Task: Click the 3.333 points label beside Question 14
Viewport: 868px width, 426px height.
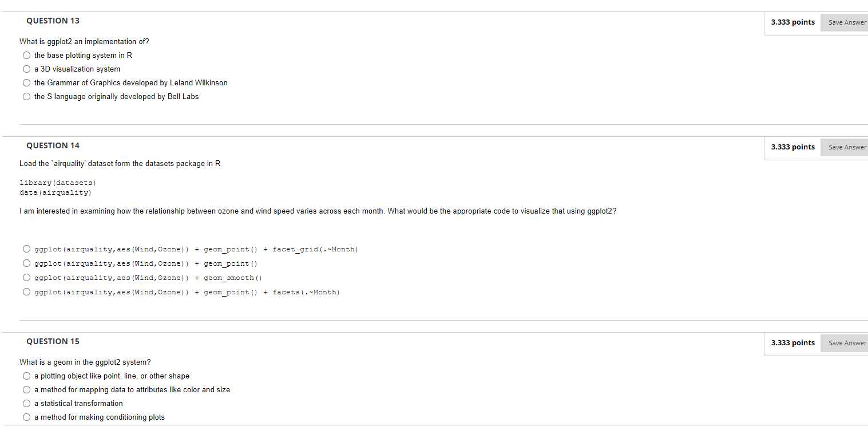Action: (x=793, y=147)
